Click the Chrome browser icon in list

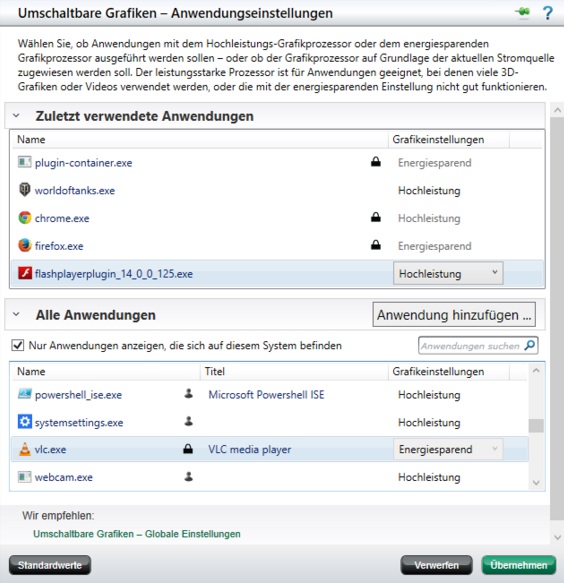(25, 218)
